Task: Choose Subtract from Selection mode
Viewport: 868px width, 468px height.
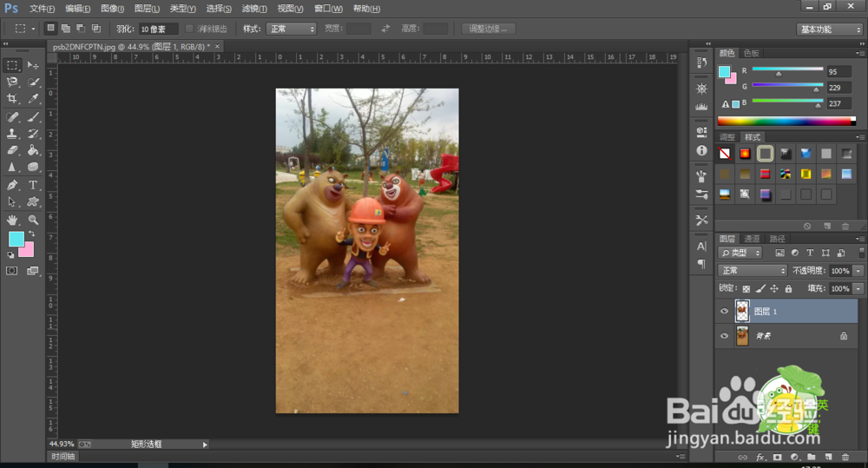Action: [x=81, y=29]
